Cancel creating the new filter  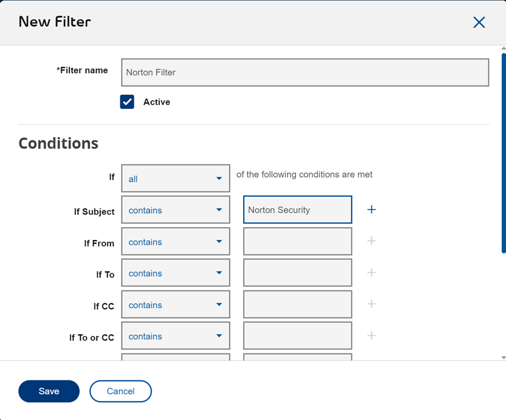[x=120, y=391]
